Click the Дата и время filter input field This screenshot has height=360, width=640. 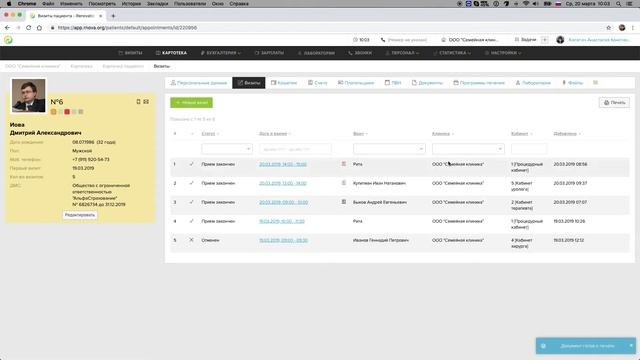pyautogui.click(x=295, y=149)
